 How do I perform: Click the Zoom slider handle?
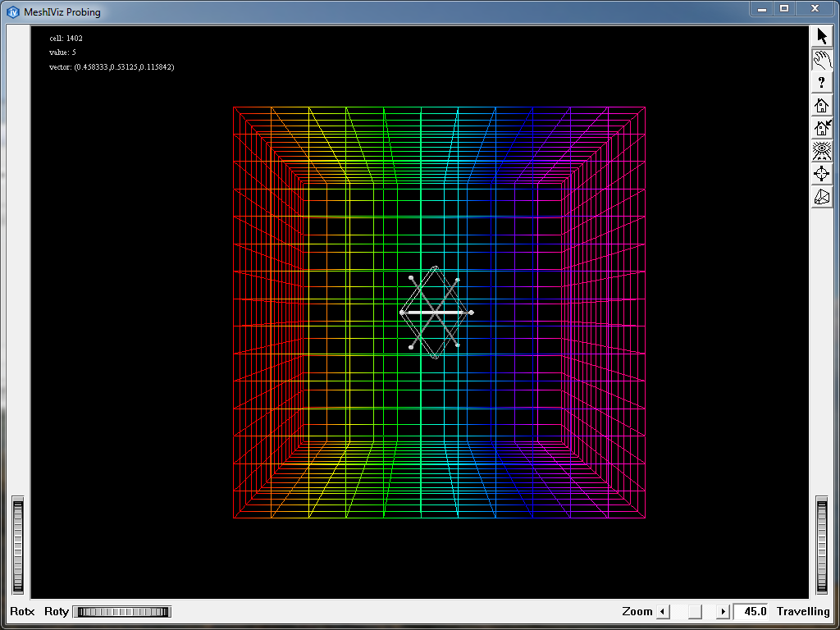pos(695,611)
